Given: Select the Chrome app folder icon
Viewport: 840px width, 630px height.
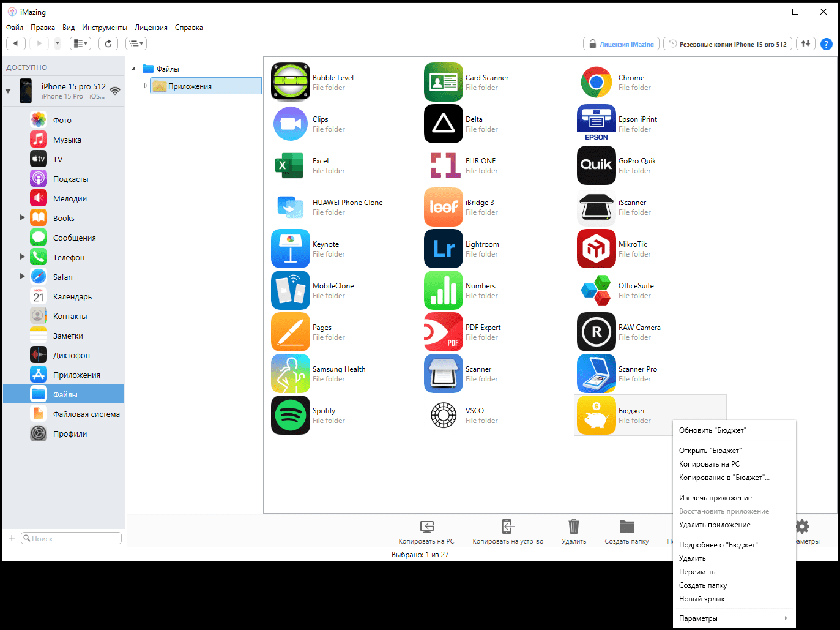Looking at the screenshot, I should click(597, 82).
